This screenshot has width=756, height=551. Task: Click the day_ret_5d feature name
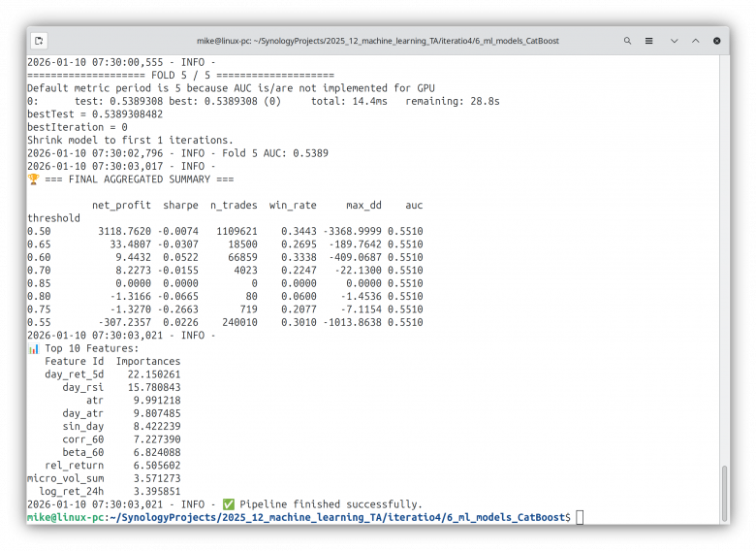tap(74, 374)
